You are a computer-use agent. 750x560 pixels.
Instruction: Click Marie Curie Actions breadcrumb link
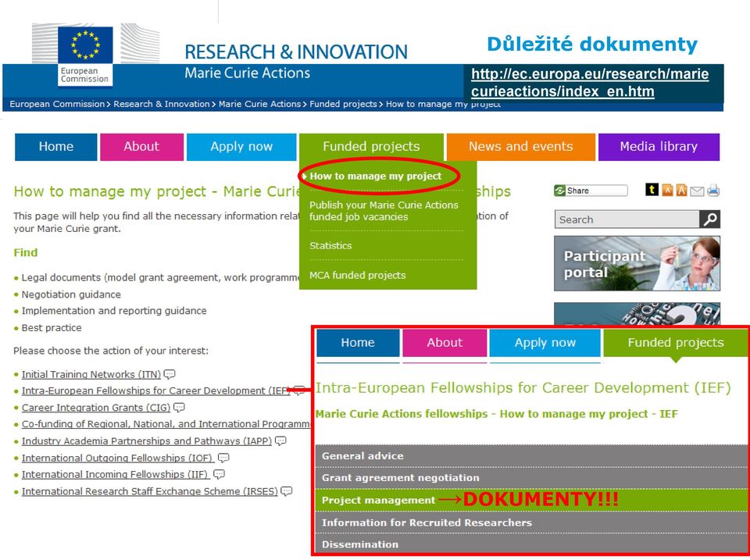pos(259,104)
